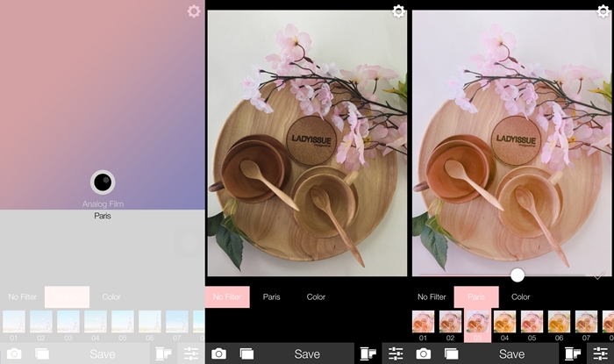Choose filter thumbnail 04 in the right screen

504,322
